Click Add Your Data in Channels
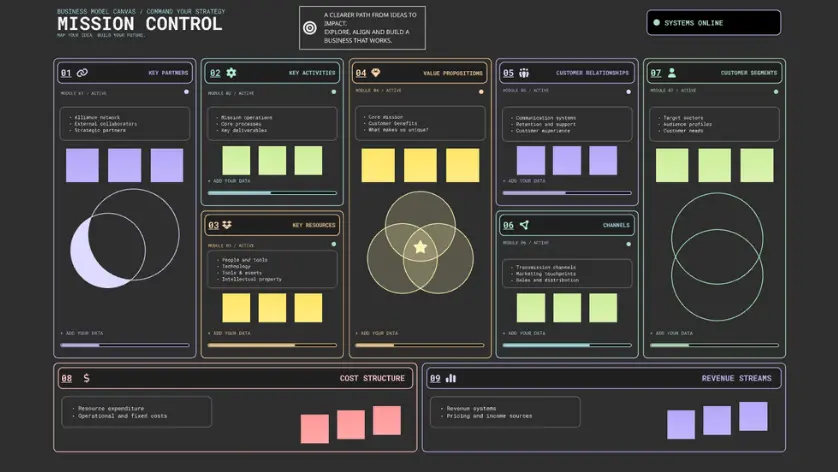 tap(524, 333)
